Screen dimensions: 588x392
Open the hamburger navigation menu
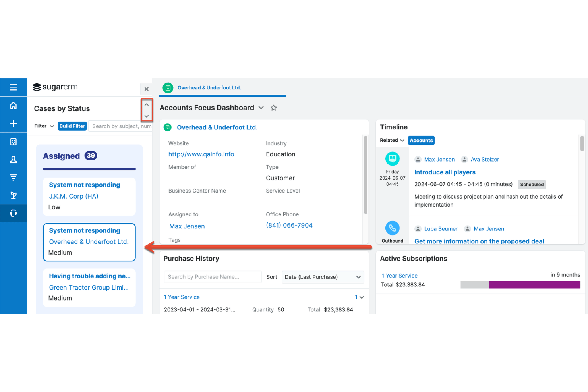pos(14,87)
